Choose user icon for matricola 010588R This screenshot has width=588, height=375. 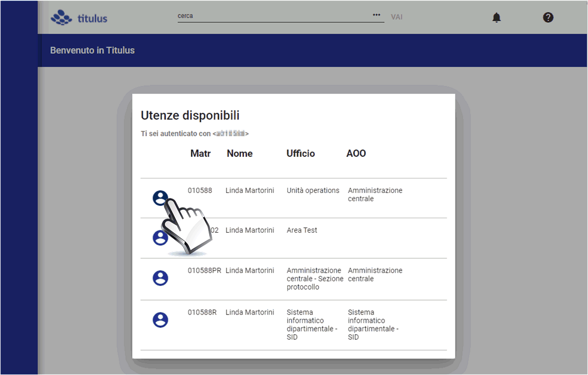(160, 320)
